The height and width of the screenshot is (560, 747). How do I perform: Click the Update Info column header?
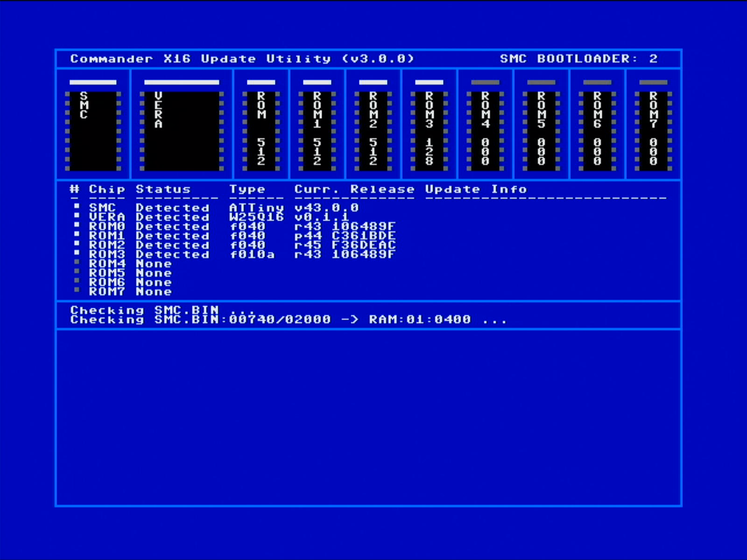click(476, 189)
